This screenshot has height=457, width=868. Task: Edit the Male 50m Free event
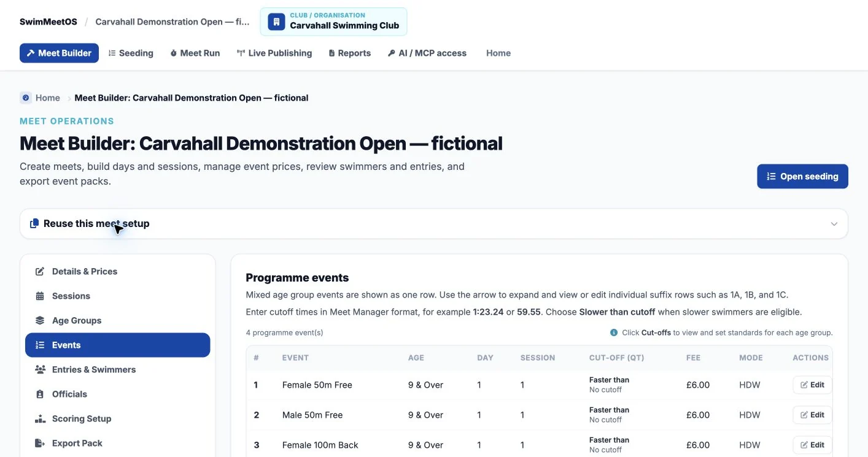click(x=812, y=415)
